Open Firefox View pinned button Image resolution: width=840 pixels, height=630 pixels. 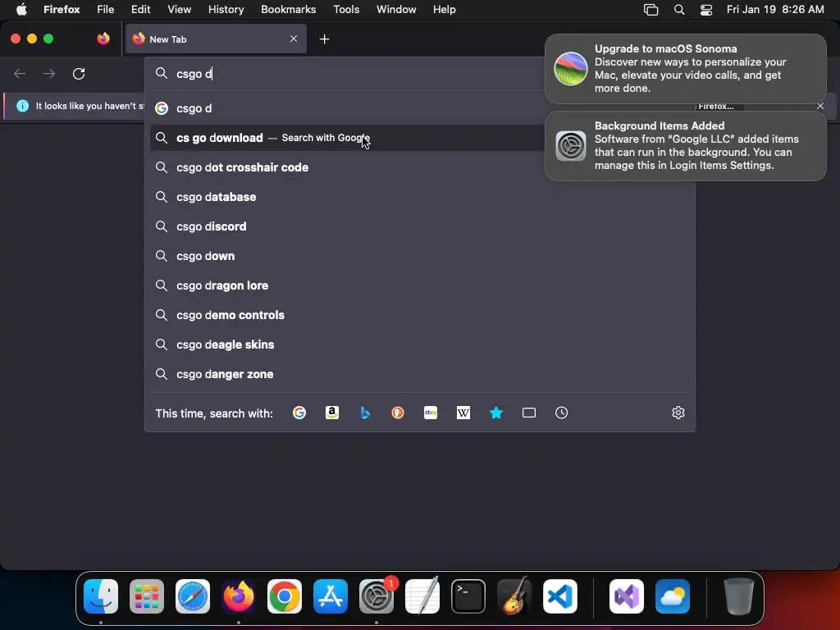pyautogui.click(x=103, y=39)
